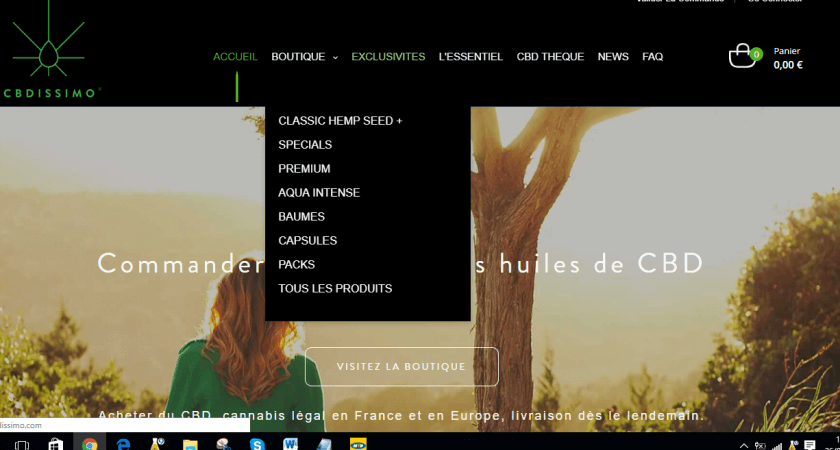Image resolution: width=840 pixels, height=450 pixels.
Task: Open the EXCLUSIVITES menu
Action: (388, 57)
